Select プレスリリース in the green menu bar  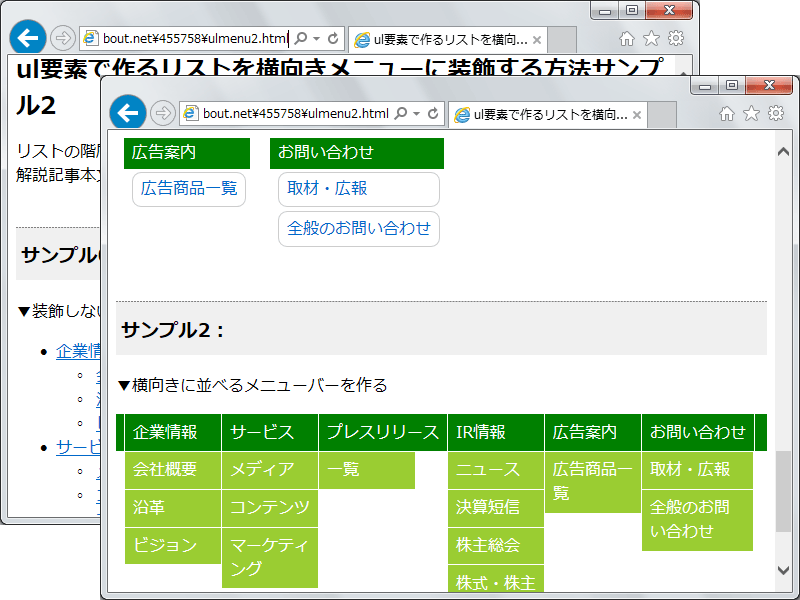tap(382, 432)
